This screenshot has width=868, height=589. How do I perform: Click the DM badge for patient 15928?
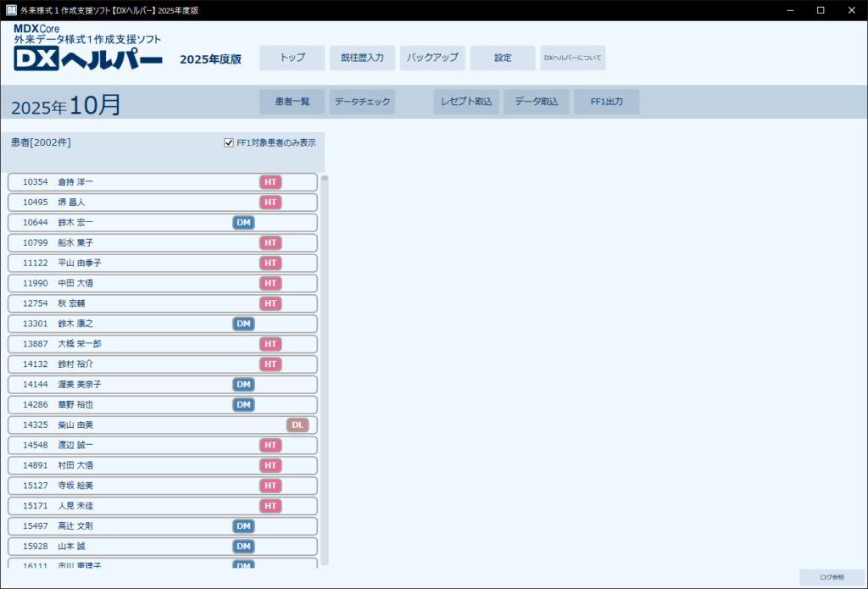tap(243, 547)
